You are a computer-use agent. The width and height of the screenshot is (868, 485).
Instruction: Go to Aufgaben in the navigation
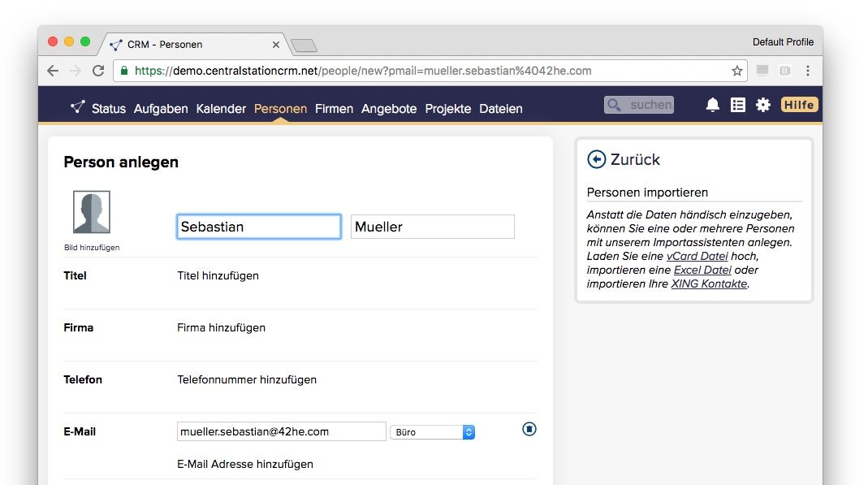pos(161,109)
